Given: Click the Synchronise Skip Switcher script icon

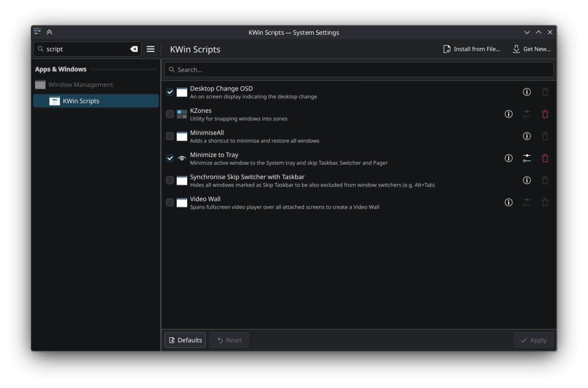Looking at the screenshot, I should 182,181.
